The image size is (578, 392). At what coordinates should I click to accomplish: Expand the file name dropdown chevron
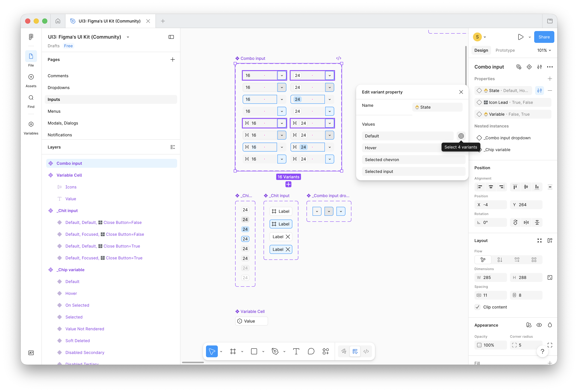pyautogui.click(x=128, y=37)
